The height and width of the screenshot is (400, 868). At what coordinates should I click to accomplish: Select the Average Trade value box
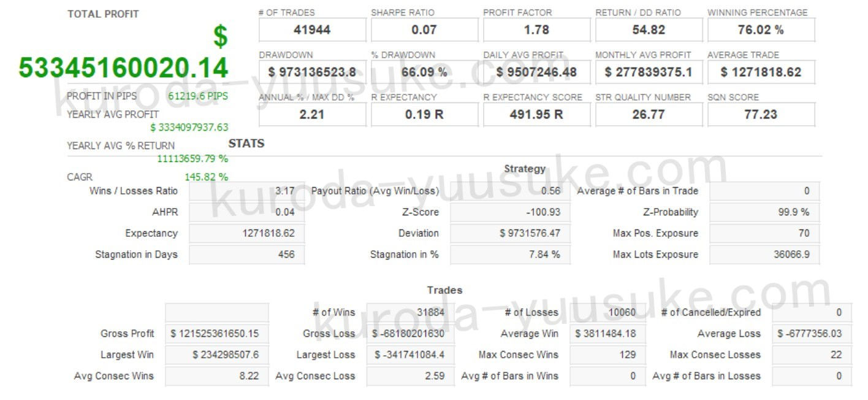coord(761,72)
